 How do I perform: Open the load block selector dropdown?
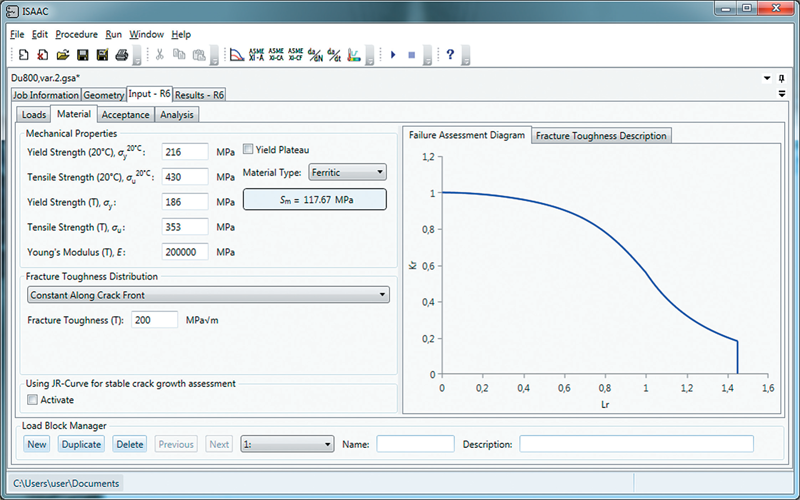287,444
